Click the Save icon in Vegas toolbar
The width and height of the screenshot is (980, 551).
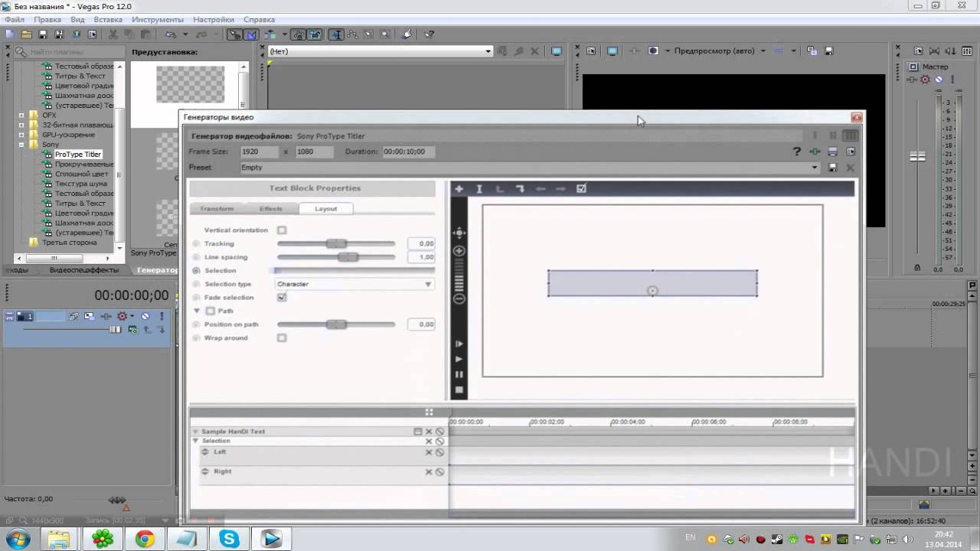tap(43, 34)
